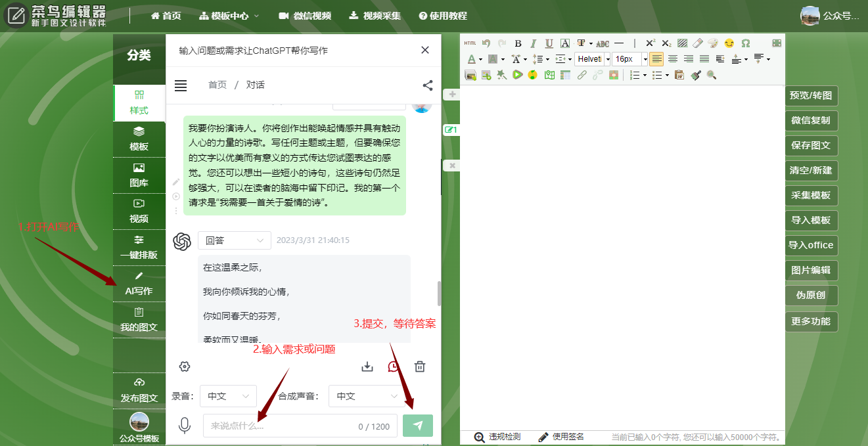Image resolution: width=868 pixels, height=446 pixels.
Task: Open 使用教程 in top navigation
Action: (443, 16)
